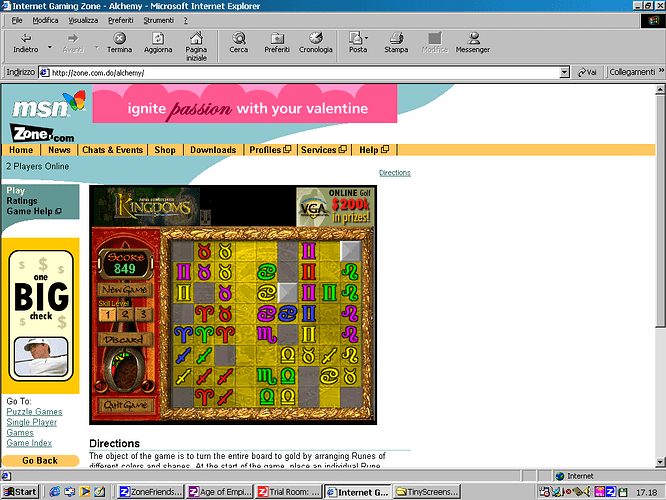The image size is (666, 500).
Task: Open the ? help menu
Action: click(x=186, y=20)
